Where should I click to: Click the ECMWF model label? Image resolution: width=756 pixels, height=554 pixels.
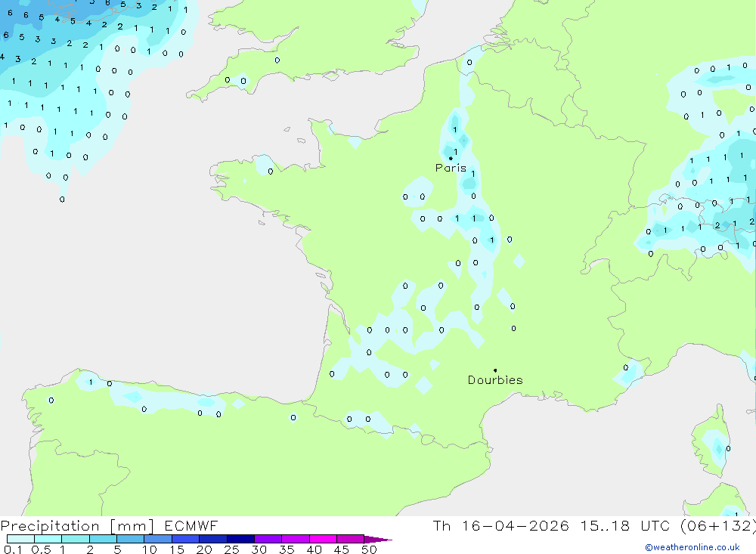191,525
